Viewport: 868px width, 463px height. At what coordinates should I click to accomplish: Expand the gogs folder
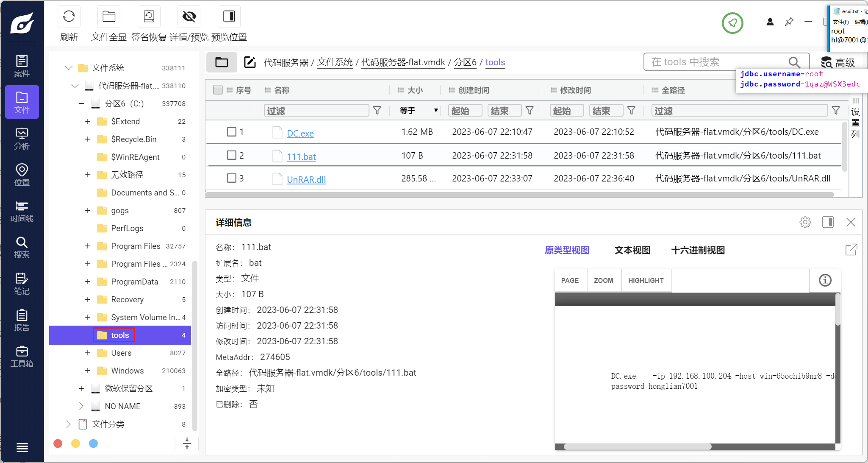[88, 210]
